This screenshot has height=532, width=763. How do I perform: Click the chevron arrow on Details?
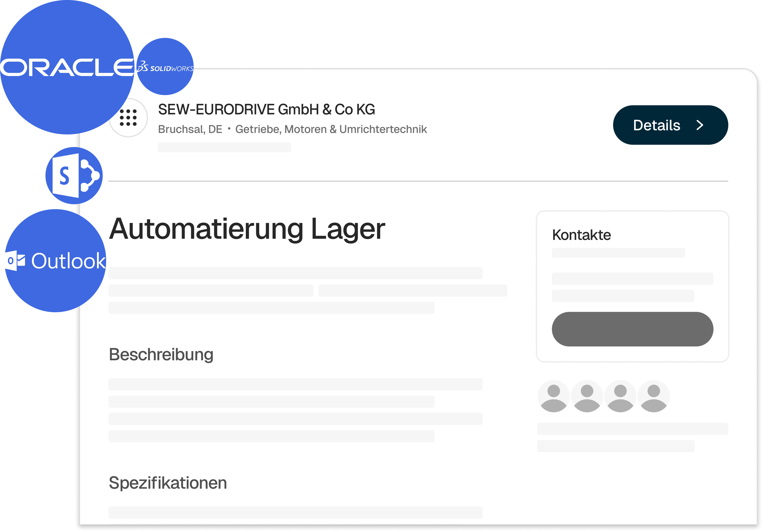click(x=700, y=125)
